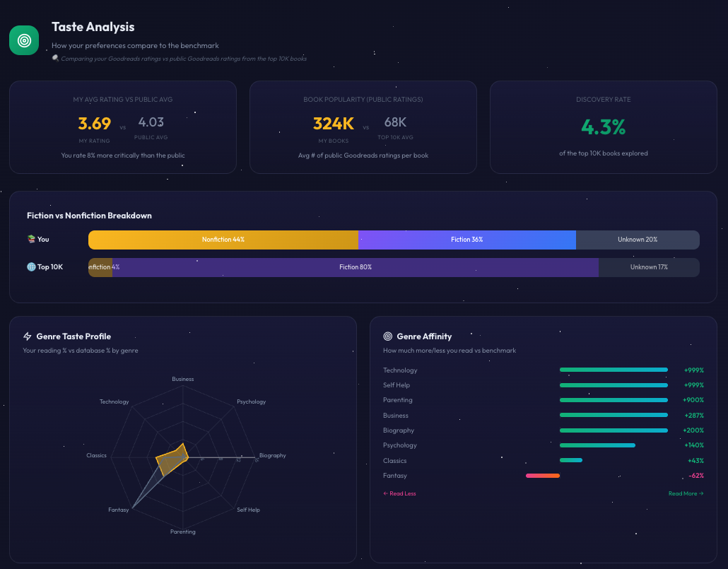Click the 3.69 My Rating value

[94, 124]
